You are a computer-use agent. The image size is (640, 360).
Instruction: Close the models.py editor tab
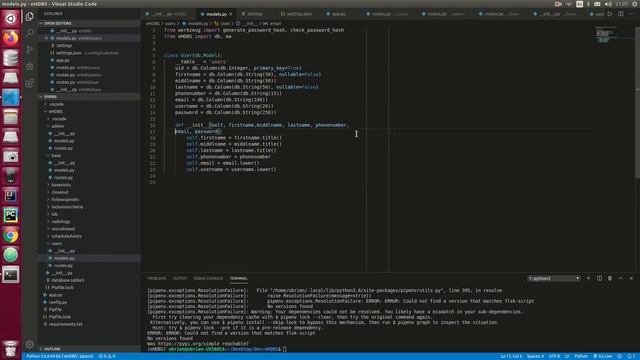(x=231, y=14)
